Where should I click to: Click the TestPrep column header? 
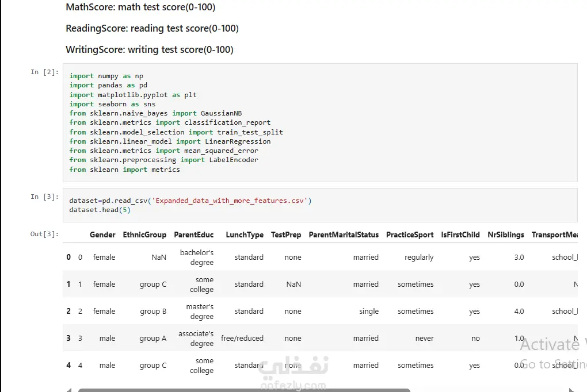coord(286,235)
